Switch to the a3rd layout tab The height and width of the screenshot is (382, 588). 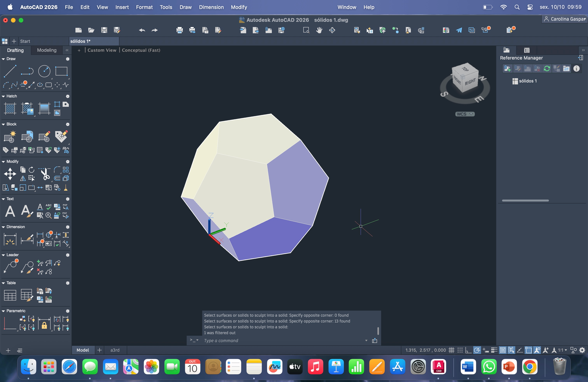point(115,350)
